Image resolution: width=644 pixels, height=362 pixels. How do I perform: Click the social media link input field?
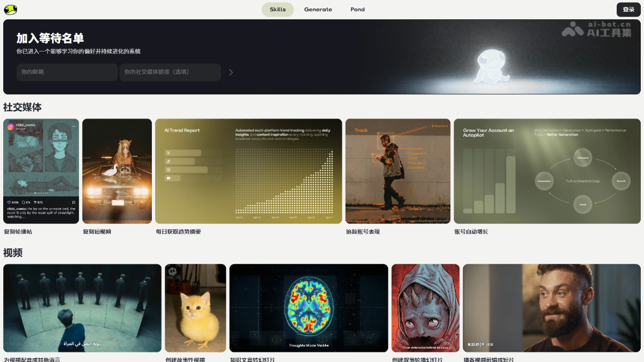[x=170, y=72]
